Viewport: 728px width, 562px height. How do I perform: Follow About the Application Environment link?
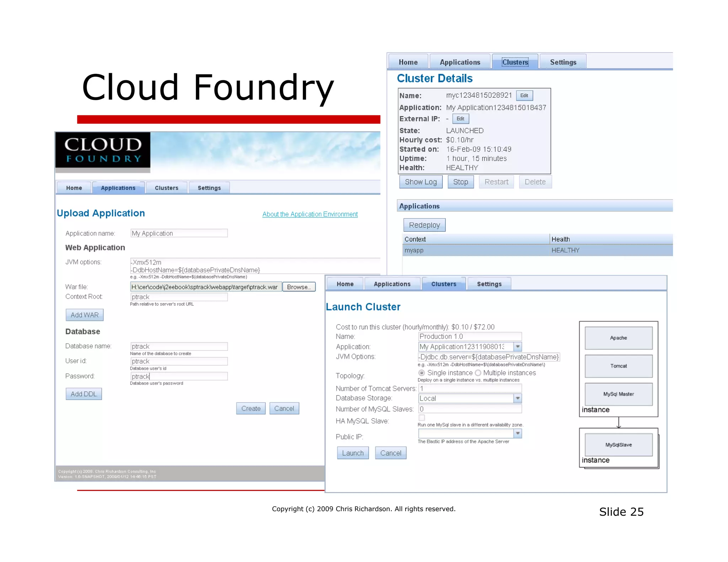coord(310,214)
